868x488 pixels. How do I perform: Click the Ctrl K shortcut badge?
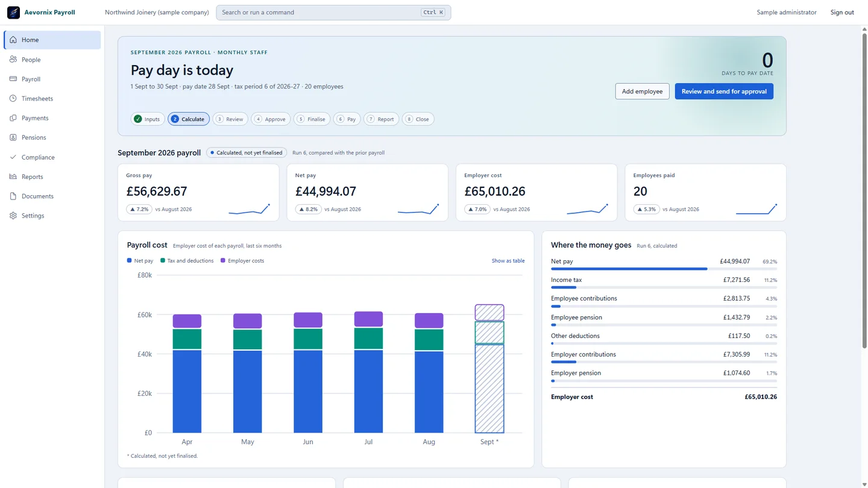(433, 12)
